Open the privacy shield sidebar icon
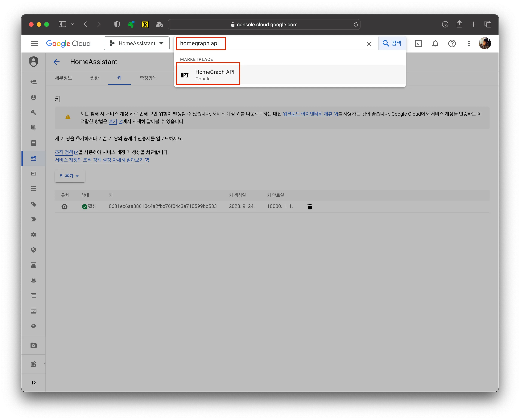The width and height of the screenshot is (520, 420). tap(33, 250)
